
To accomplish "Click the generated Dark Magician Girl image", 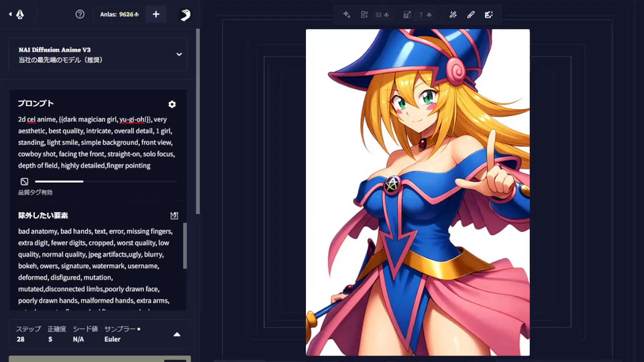I will click(x=418, y=192).
